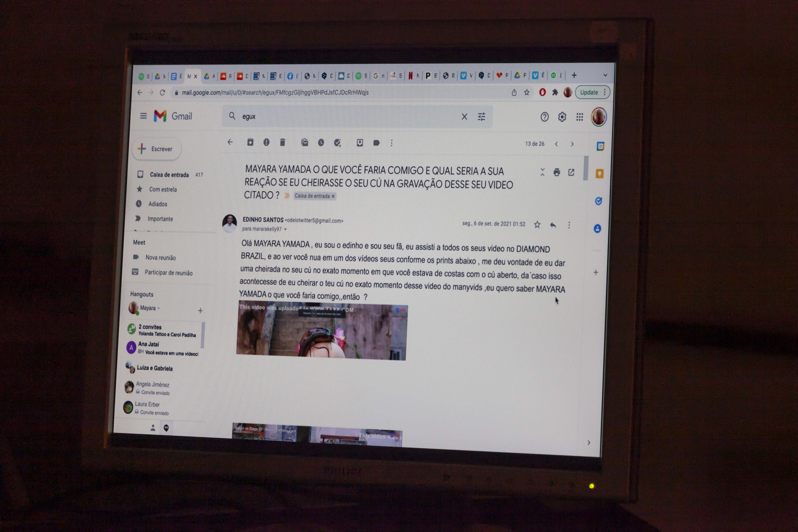The image size is (798, 532).
Task: Expand recipient details arrow
Action: click(x=285, y=229)
